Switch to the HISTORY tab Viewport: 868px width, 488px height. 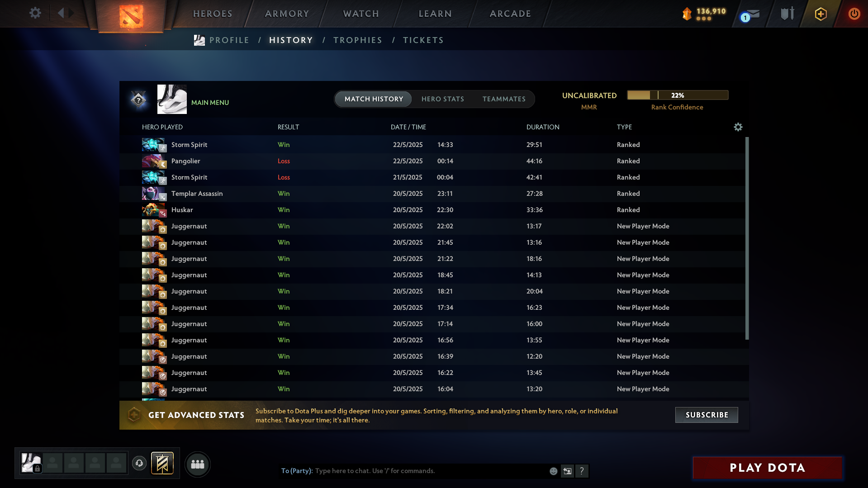click(291, 40)
